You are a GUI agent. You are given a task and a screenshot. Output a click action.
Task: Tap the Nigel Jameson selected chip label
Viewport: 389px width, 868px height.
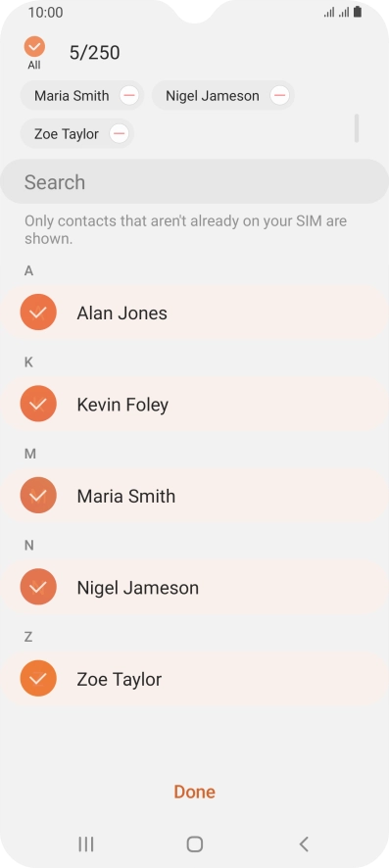click(213, 96)
